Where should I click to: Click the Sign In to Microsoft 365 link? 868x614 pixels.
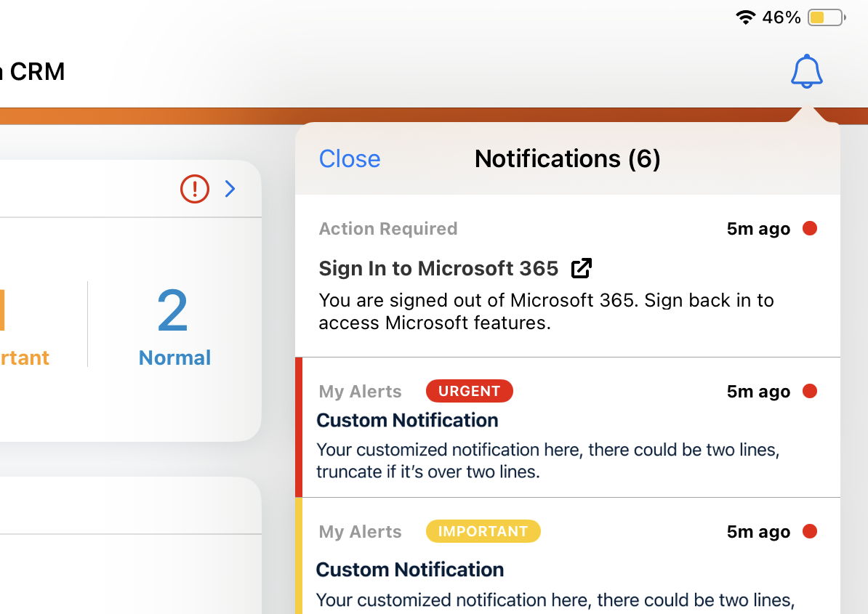tap(438, 268)
